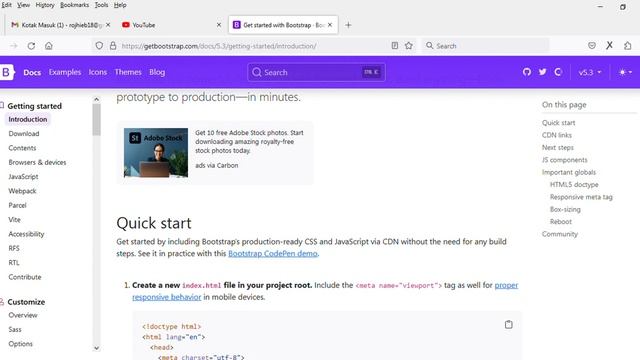The width and height of the screenshot is (640, 360).
Task: Jump to Quick start in page outline
Action: point(558,122)
